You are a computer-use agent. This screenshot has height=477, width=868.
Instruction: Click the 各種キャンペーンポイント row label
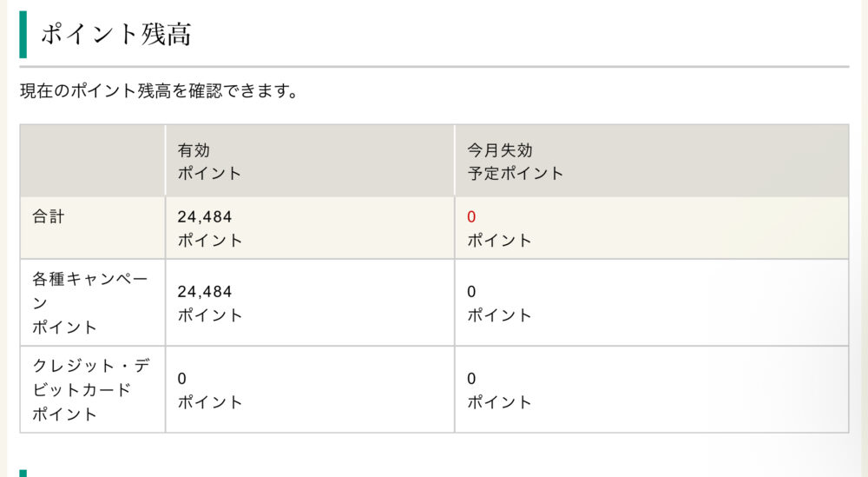89,302
